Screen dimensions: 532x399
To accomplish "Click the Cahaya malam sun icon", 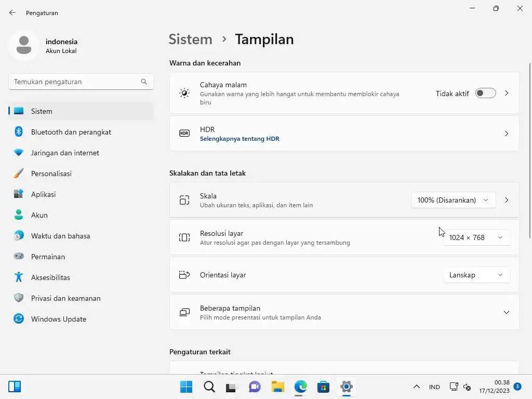I will 184,93.
